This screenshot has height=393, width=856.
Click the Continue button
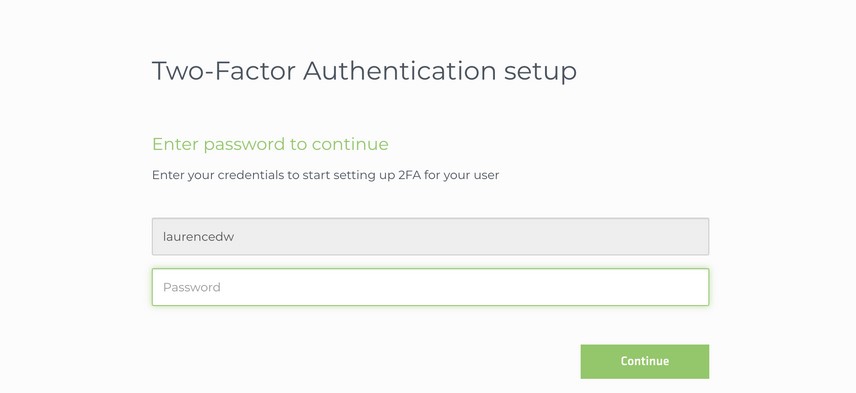pos(645,361)
